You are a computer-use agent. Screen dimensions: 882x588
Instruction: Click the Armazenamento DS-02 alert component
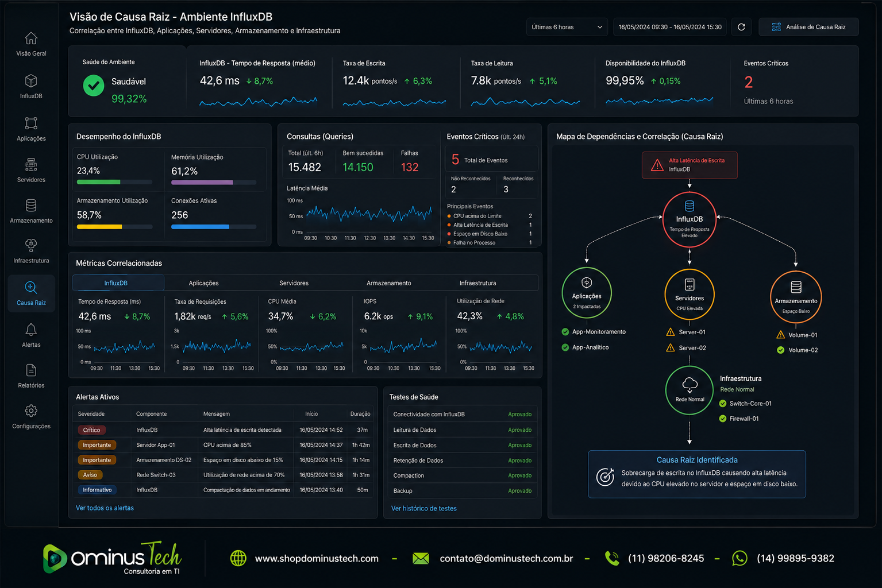pos(164,460)
